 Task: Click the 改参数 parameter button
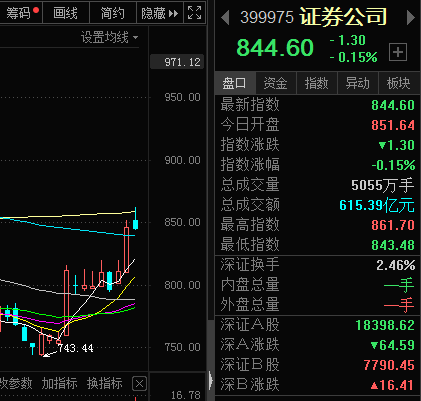[16, 383]
